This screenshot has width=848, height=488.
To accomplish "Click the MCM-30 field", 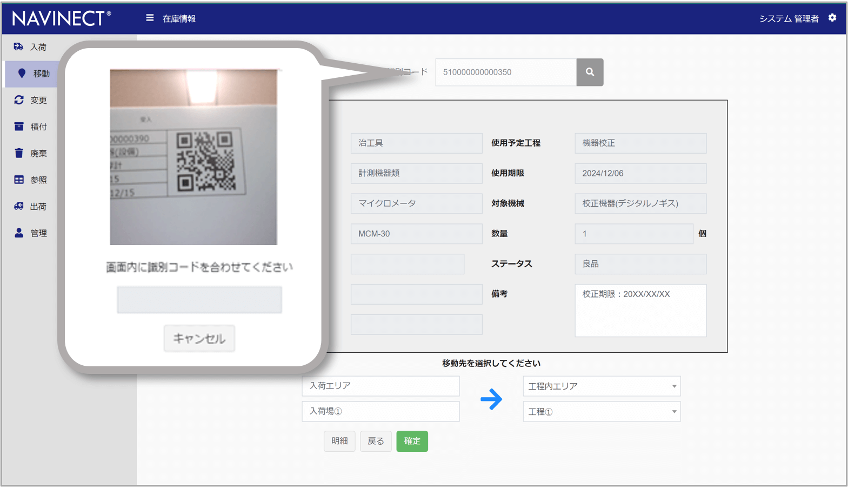I will [416, 234].
